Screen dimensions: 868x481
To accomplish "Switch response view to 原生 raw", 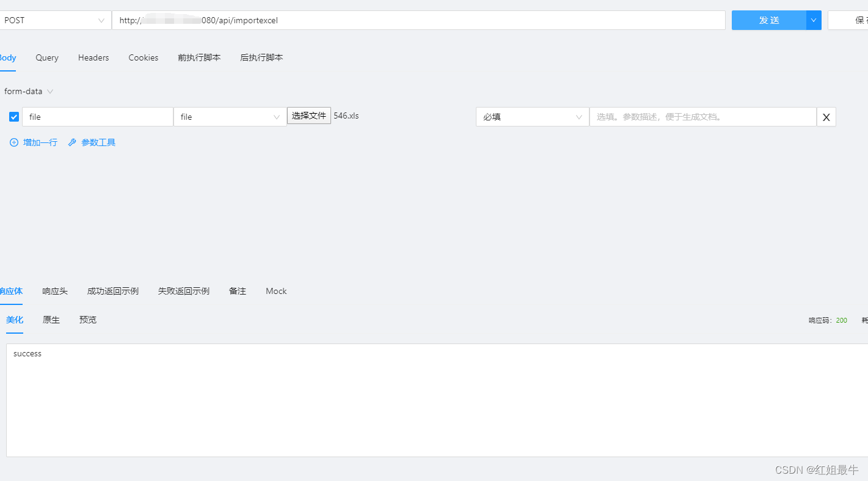I will point(51,320).
